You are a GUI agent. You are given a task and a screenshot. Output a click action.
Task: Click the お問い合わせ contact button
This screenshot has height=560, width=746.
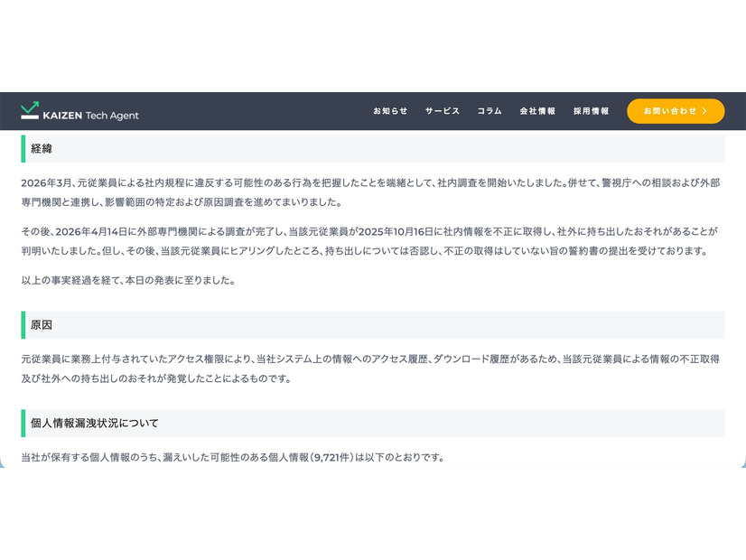pyautogui.click(x=676, y=111)
